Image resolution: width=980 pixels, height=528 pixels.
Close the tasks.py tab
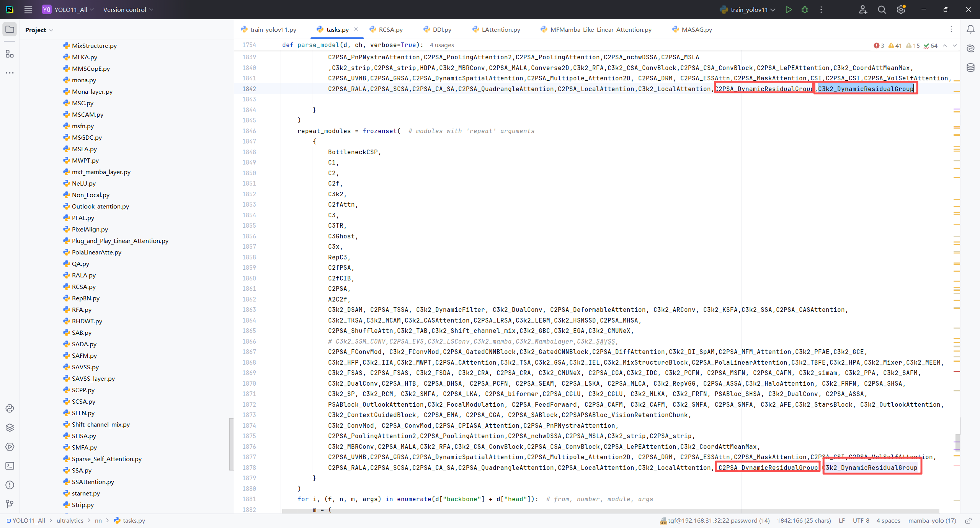pyautogui.click(x=356, y=29)
